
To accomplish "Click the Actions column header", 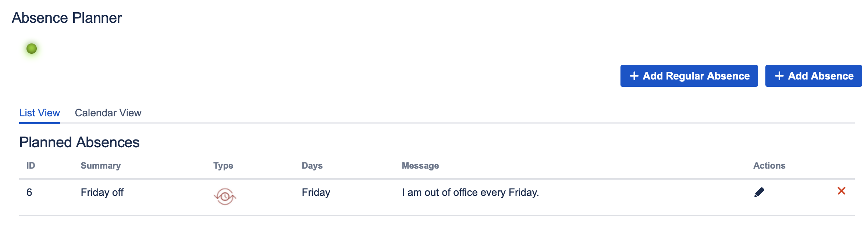I will click(x=769, y=166).
